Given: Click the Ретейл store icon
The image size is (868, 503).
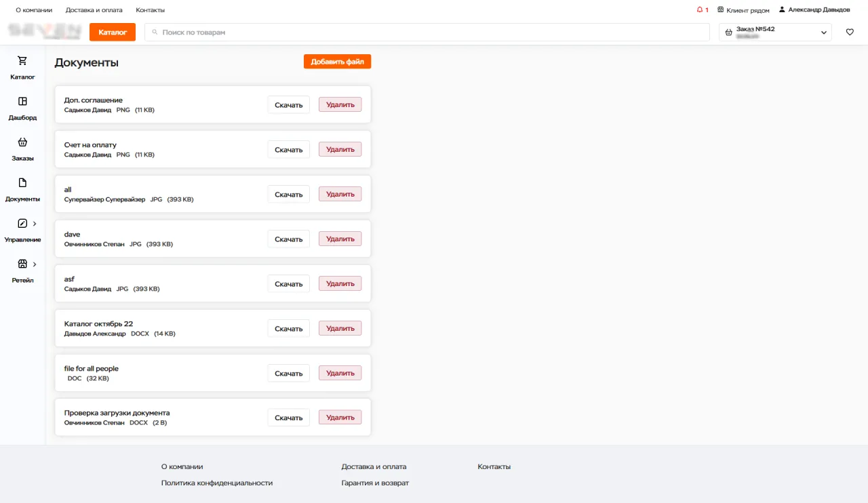Looking at the screenshot, I should click(22, 264).
